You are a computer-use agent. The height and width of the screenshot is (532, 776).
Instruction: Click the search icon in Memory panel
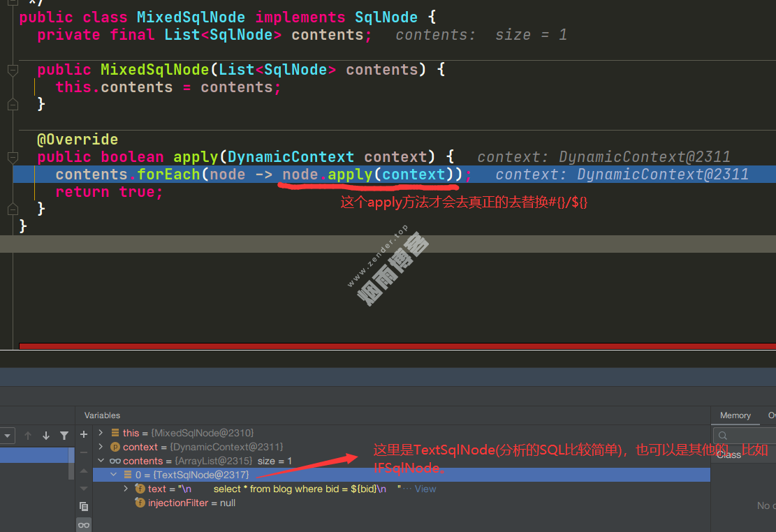point(723,436)
